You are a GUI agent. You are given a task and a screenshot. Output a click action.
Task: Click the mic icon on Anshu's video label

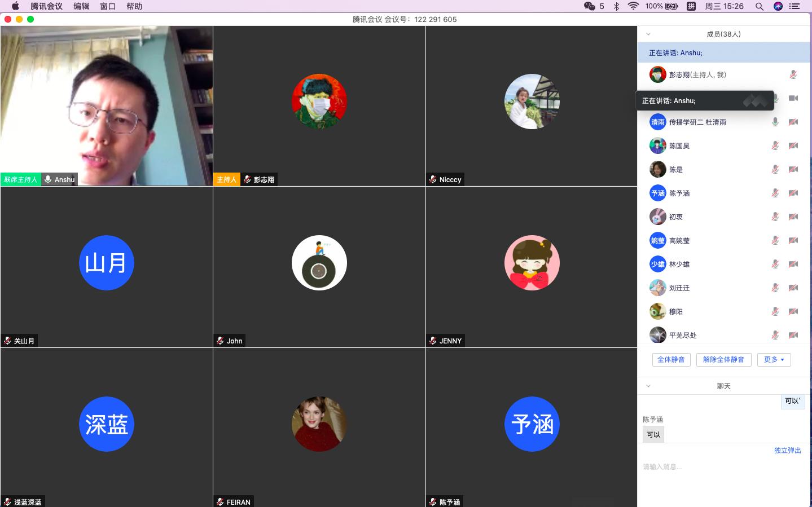click(x=49, y=179)
